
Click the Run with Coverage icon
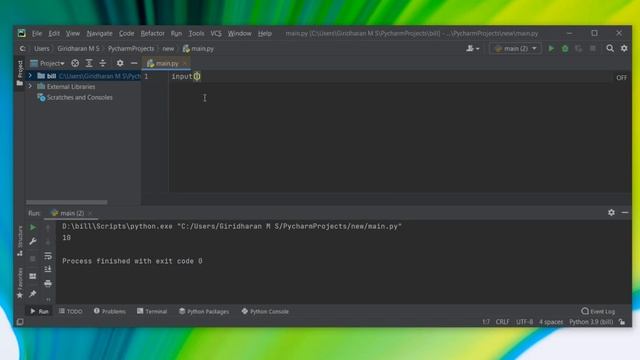coord(579,49)
